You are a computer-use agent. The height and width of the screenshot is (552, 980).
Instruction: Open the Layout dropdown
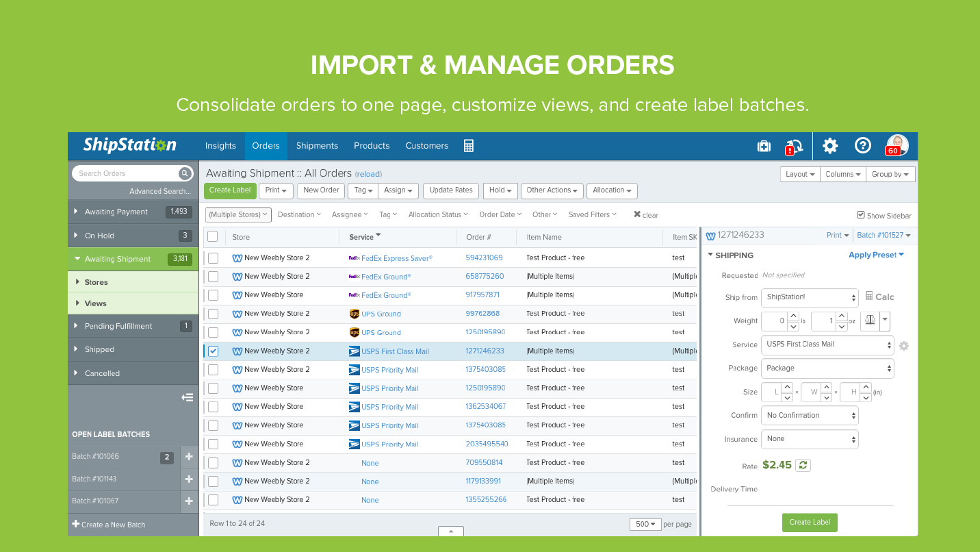pos(800,174)
